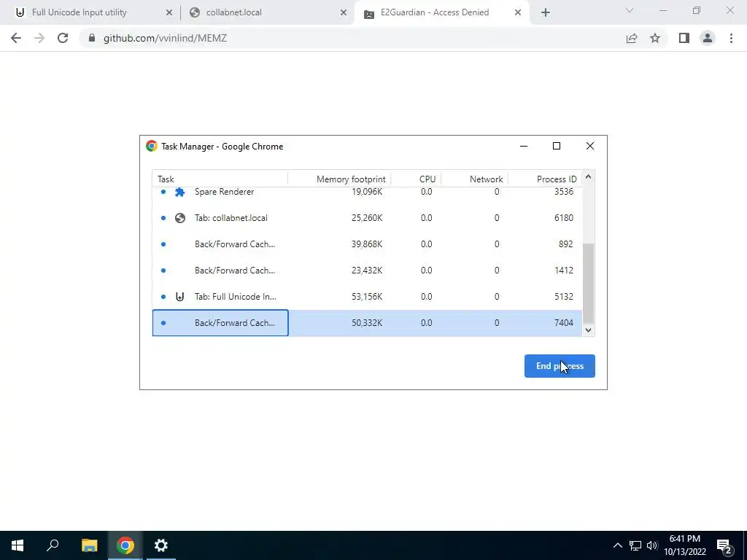Go back to the previous page
The height and width of the screenshot is (560, 747).
(16, 38)
